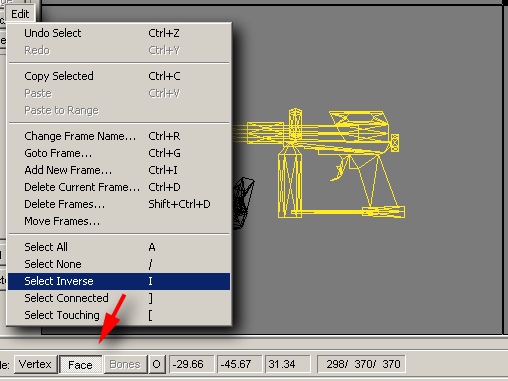Click the X coordinate field -29.66
The width and height of the screenshot is (508, 381).
[x=192, y=364]
